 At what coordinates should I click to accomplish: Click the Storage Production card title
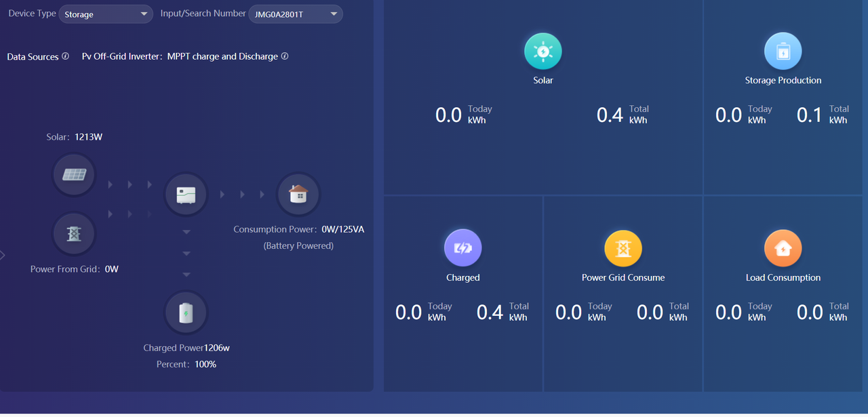tap(783, 80)
